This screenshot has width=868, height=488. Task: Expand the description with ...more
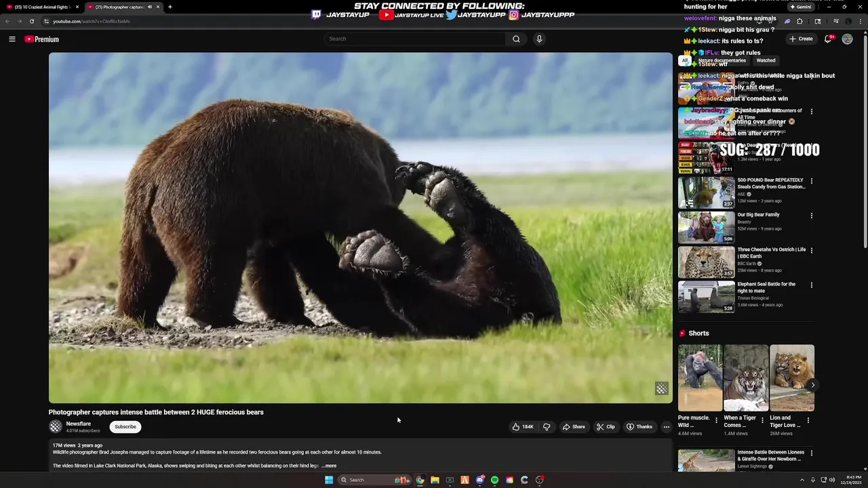(x=329, y=466)
